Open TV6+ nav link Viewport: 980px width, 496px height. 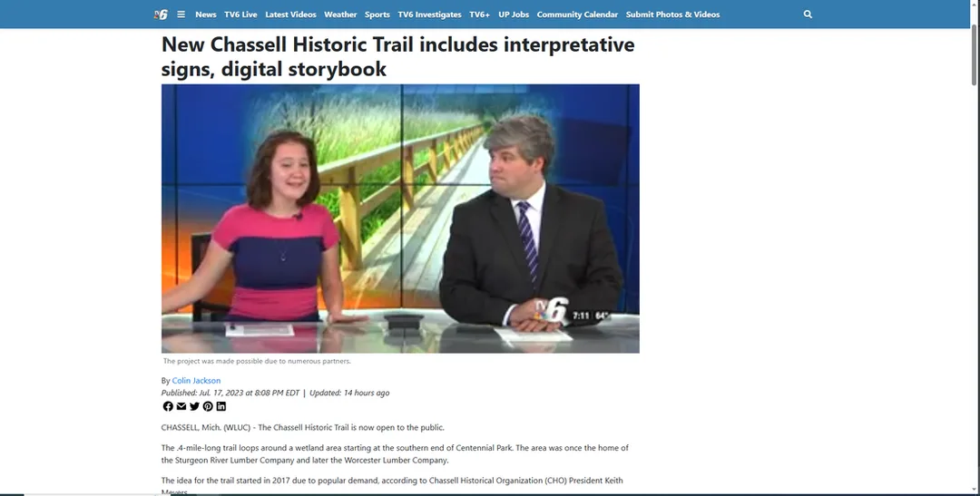click(479, 15)
